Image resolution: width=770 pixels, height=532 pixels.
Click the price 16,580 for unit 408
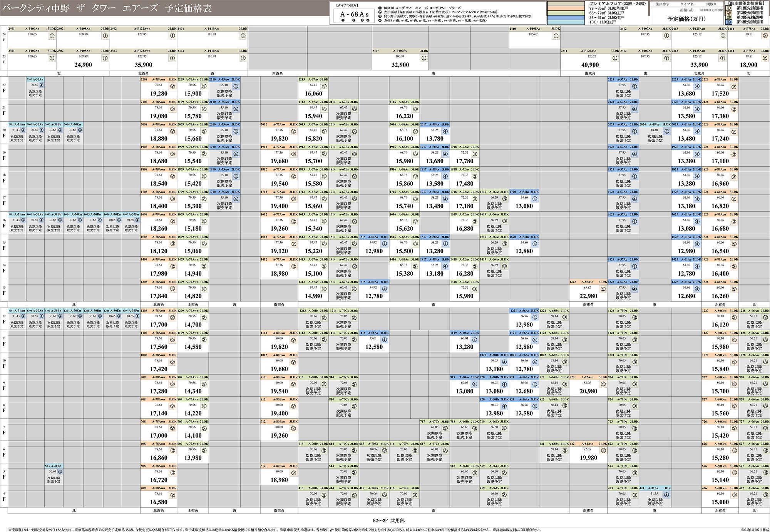(x=159, y=502)
